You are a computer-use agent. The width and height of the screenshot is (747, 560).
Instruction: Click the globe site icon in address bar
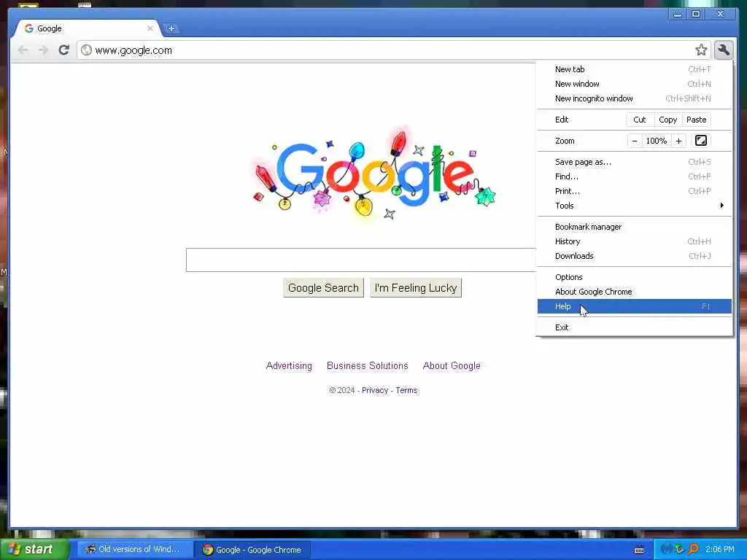86,50
